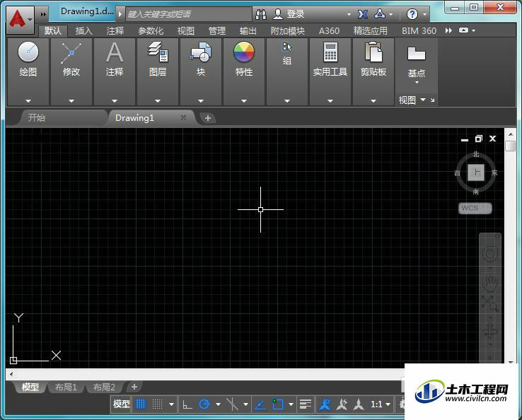Viewport: 522px width, 420px height.
Task: Open polar tracking settings dropdown arrow
Action: pos(218,404)
